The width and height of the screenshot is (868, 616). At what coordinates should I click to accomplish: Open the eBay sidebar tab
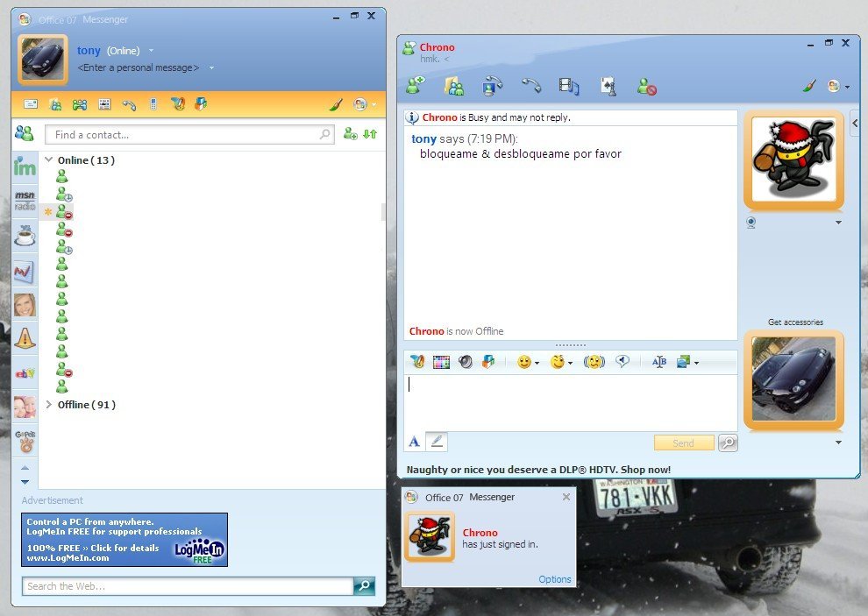pyautogui.click(x=25, y=373)
